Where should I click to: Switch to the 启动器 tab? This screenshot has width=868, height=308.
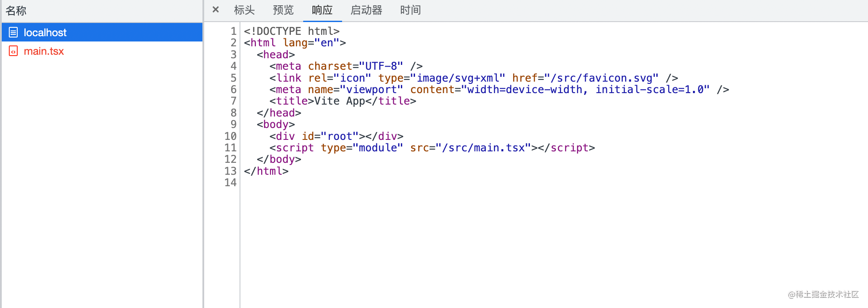[x=366, y=10]
